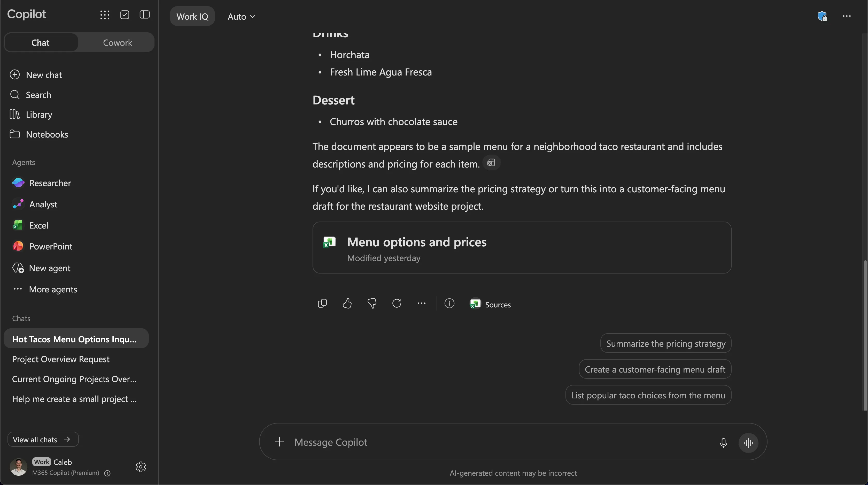Give the response a thumbs up
Screen dimensions: 868x485
(x=347, y=304)
